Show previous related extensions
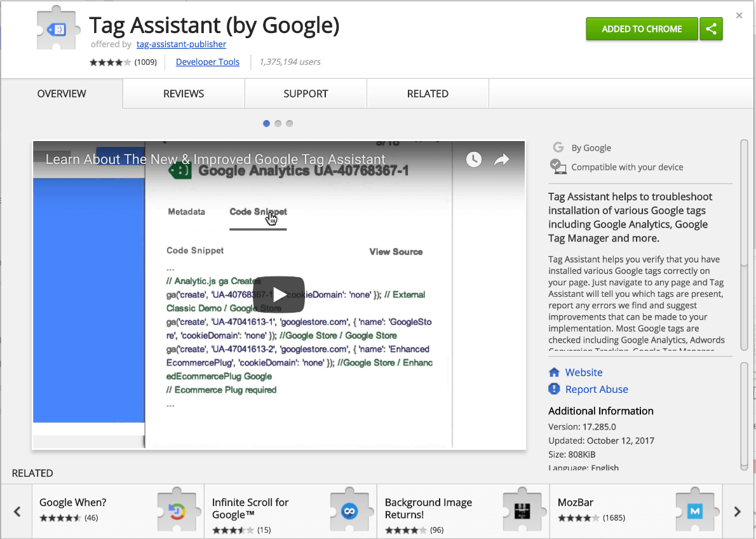The height and width of the screenshot is (539, 756). 17,512
